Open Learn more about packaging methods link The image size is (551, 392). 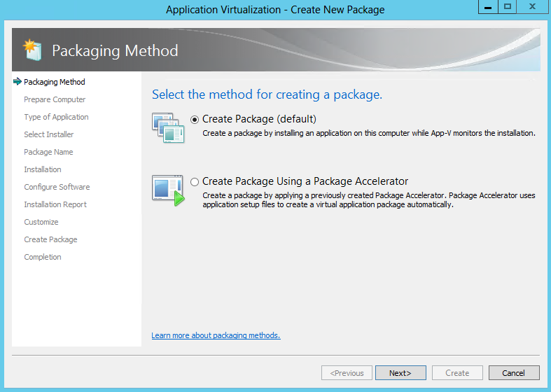pos(216,335)
